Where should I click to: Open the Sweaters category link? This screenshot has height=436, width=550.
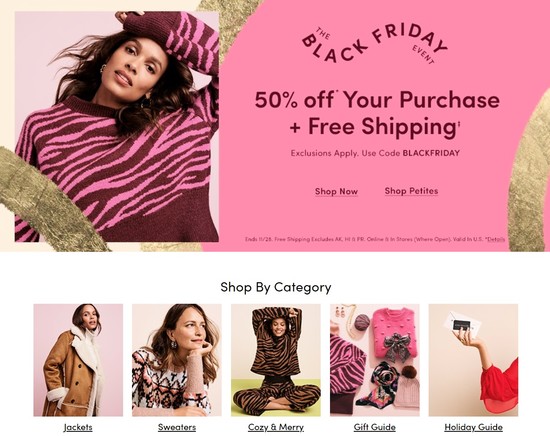point(177,427)
